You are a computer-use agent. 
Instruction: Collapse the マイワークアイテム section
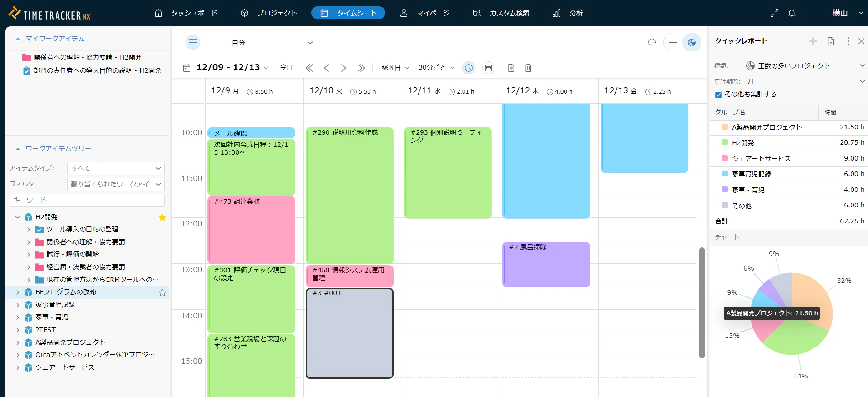click(18, 39)
